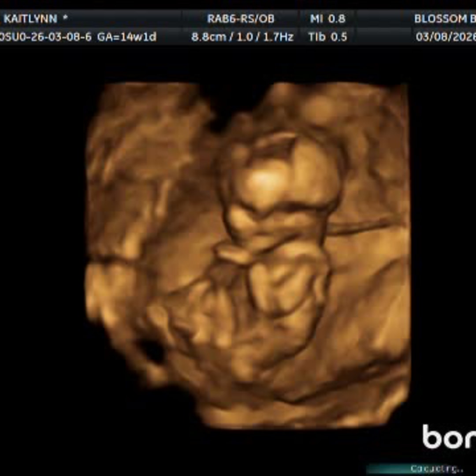Select the top patient info header bar
The height and width of the screenshot is (476, 476).
238,19
